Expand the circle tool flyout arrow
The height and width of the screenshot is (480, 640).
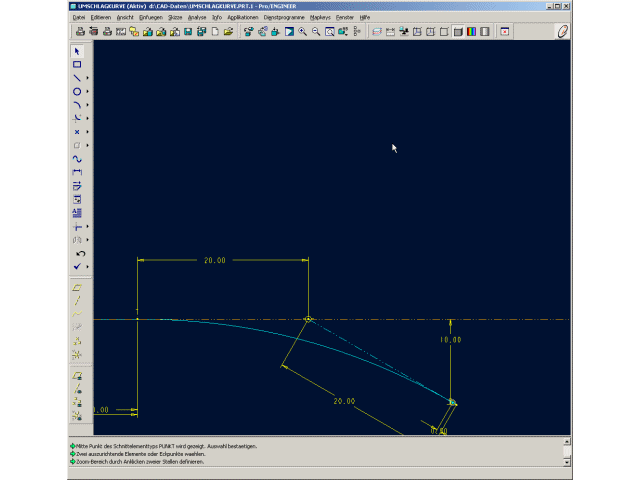coord(87,91)
